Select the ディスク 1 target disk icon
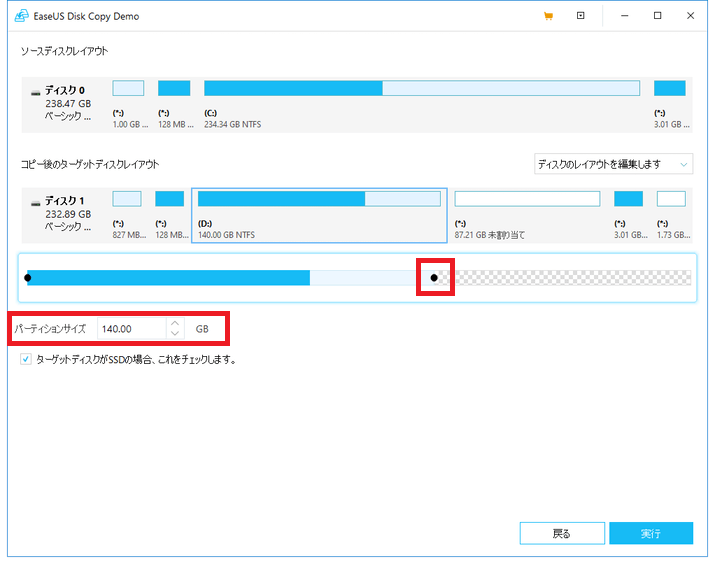Viewport: 715px width, 564px height. (36, 202)
